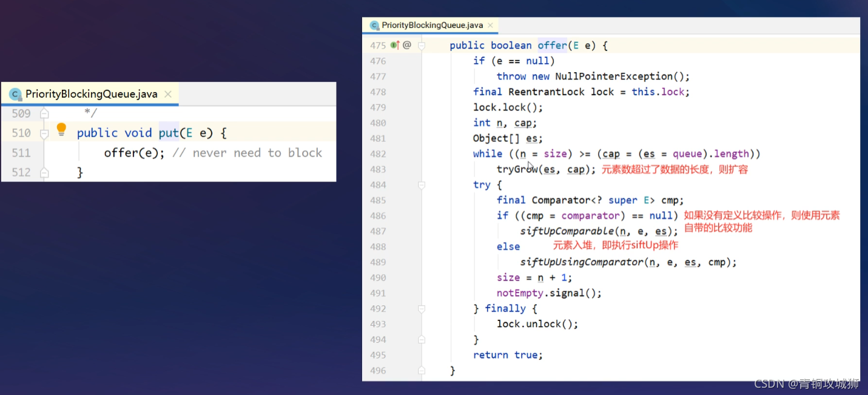868x395 pixels.
Task: Toggle the fold end marker on line 494
Action: (422, 340)
